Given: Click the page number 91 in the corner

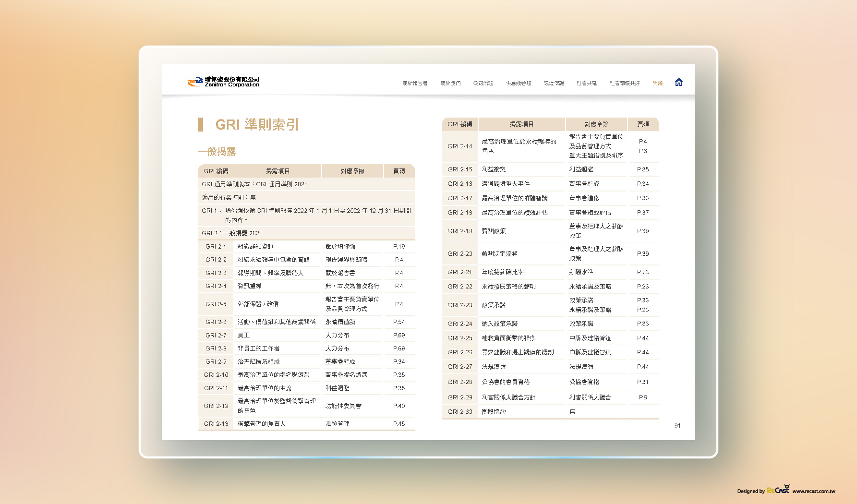Looking at the screenshot, I should (x=677, y=425).
